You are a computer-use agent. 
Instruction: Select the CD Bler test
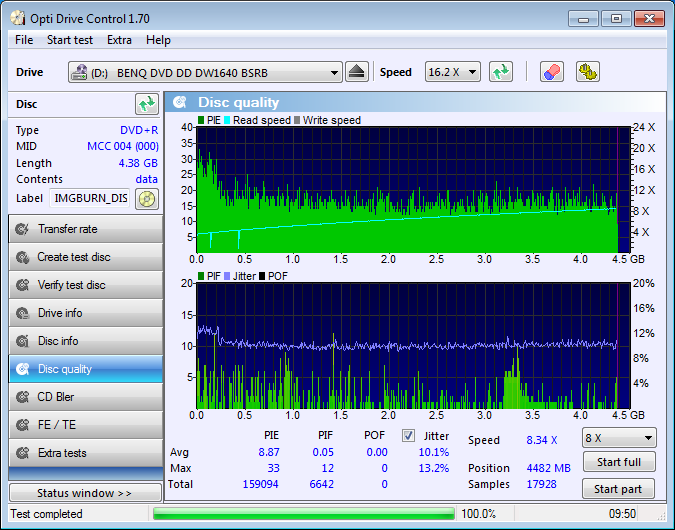(86, 397)
